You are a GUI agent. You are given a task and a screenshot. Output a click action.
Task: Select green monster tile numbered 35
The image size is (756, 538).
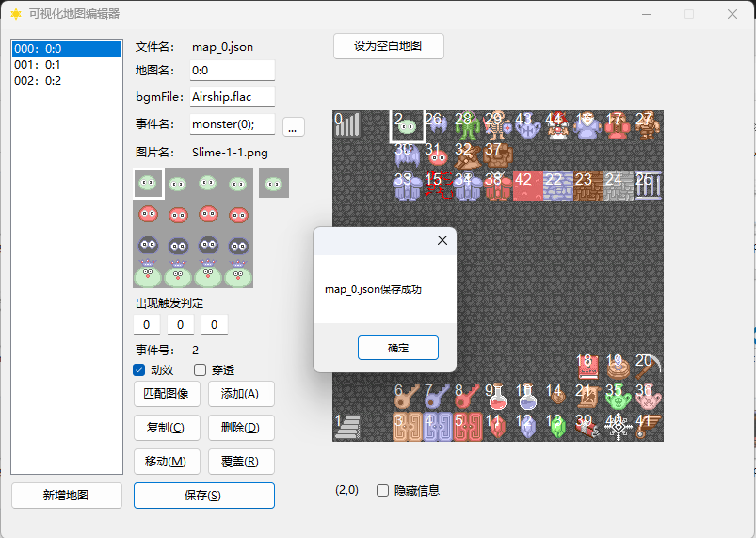click(x=619, y=397)
